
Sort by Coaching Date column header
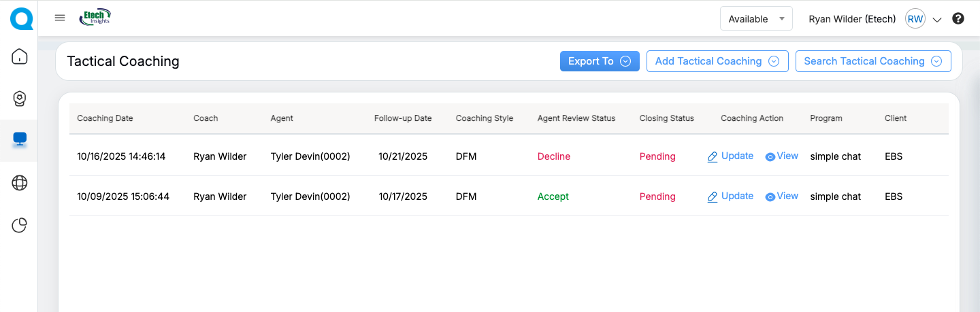105,118
